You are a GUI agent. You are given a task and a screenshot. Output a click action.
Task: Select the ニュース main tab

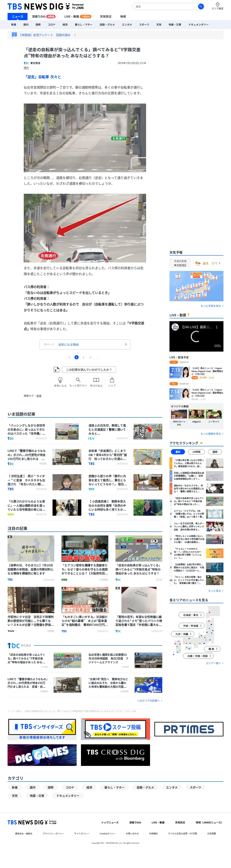(x=17, y=17)
